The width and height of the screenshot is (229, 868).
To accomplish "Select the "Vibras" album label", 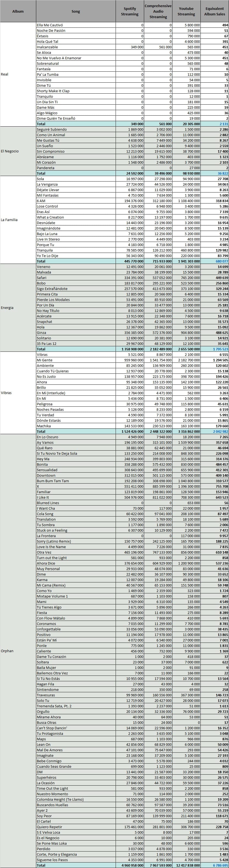I will 6,393.
